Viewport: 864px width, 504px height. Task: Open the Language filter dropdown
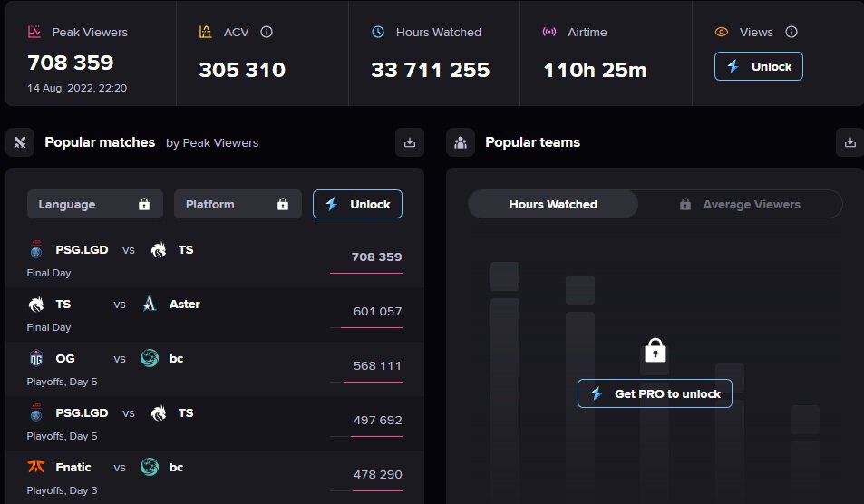click(95, 204)
